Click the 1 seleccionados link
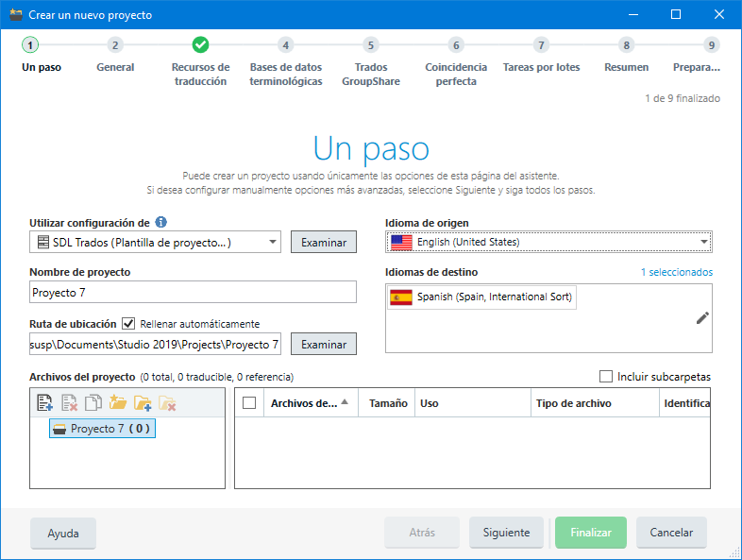742x560 pixels. point(677,272)
